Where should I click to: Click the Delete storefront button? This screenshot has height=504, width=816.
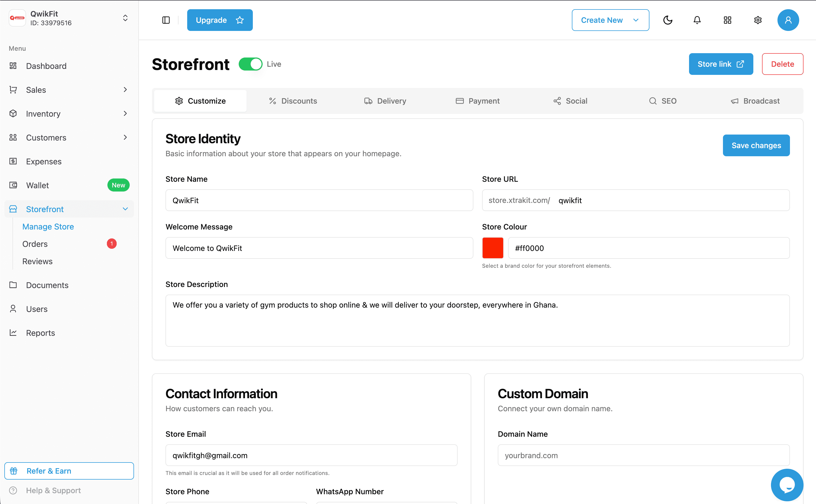tap(782, 64)
